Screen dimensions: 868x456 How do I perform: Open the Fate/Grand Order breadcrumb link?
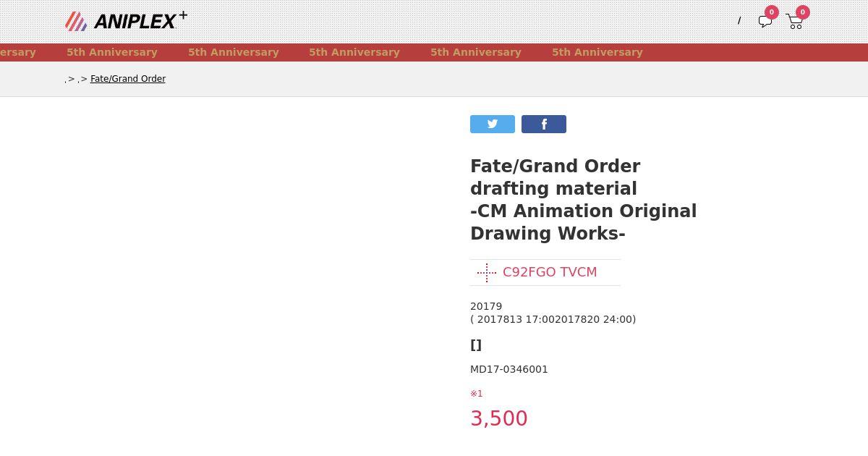click(128, 79)
